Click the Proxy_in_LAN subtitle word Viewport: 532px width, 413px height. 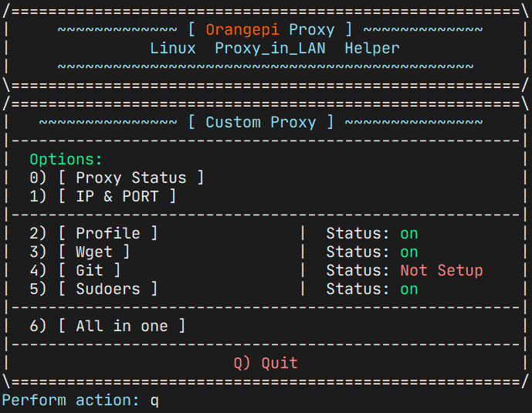coord(270,48)
